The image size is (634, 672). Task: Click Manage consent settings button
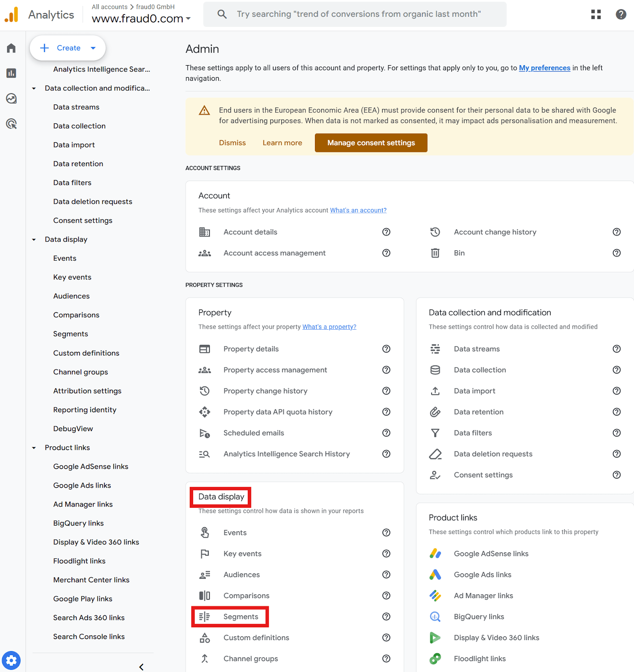point(371,143)
